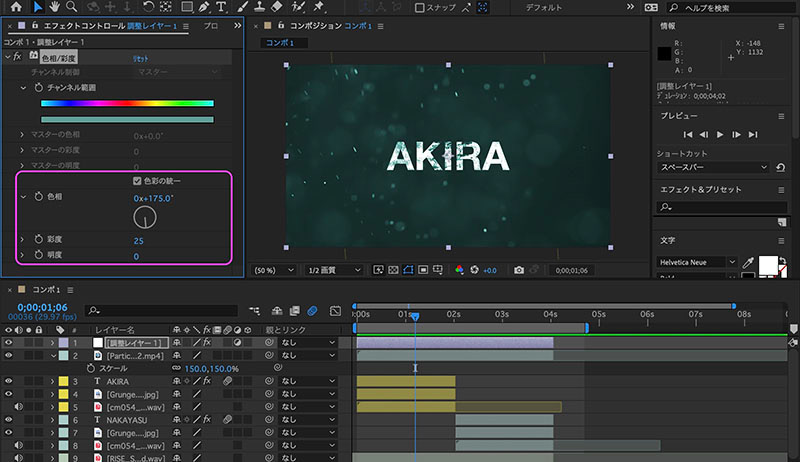The width and height of the screenshot is (800, 462).
Task: Open the エフェクト＆プリセット panel menu
Action: pos(781,190)
